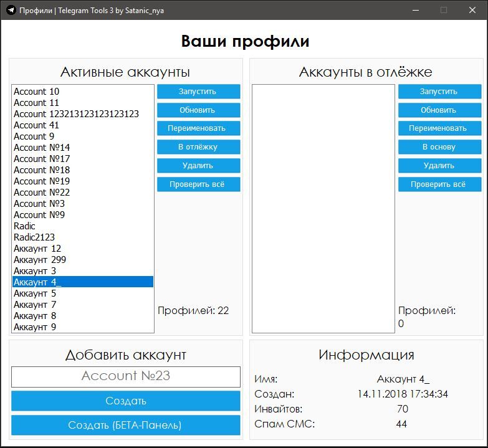
Task: Click Создать (БЕТА-Панель) button
Action: tap(125, 425)
